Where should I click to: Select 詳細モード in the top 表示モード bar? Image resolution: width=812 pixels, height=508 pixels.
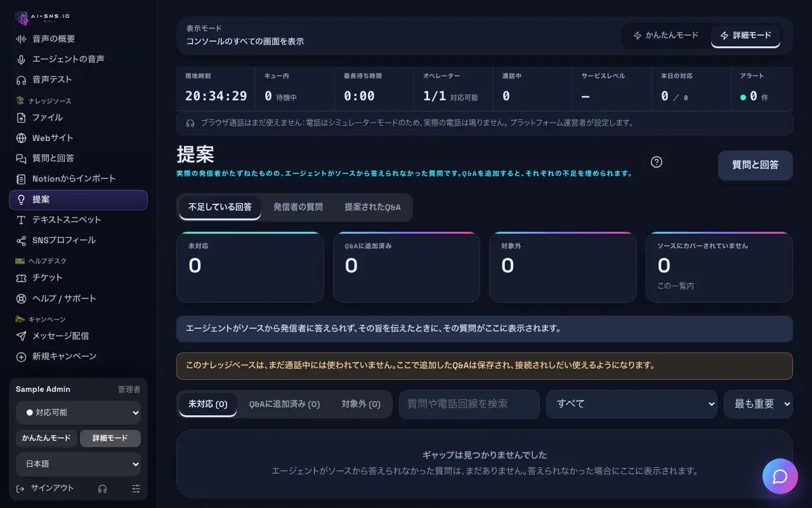[746, 36]
